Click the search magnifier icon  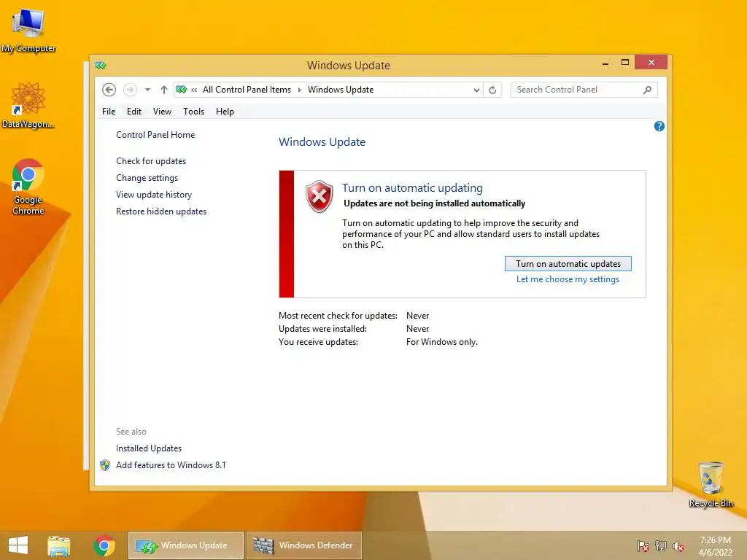point(648,90)
